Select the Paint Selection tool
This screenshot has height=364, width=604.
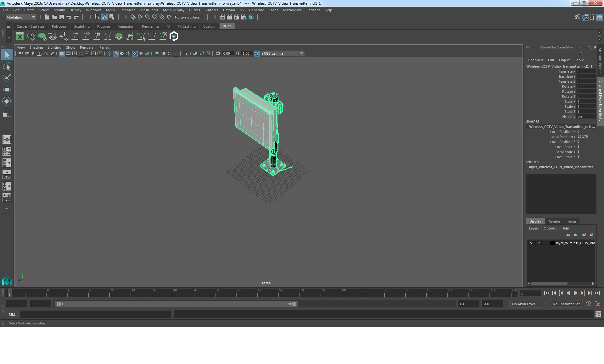7,78
